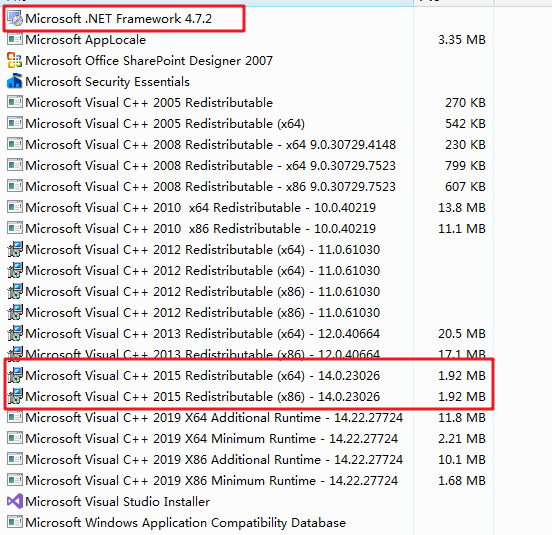Select Microsoft Windows Application Compatibility Database

[x=186, y=523]
